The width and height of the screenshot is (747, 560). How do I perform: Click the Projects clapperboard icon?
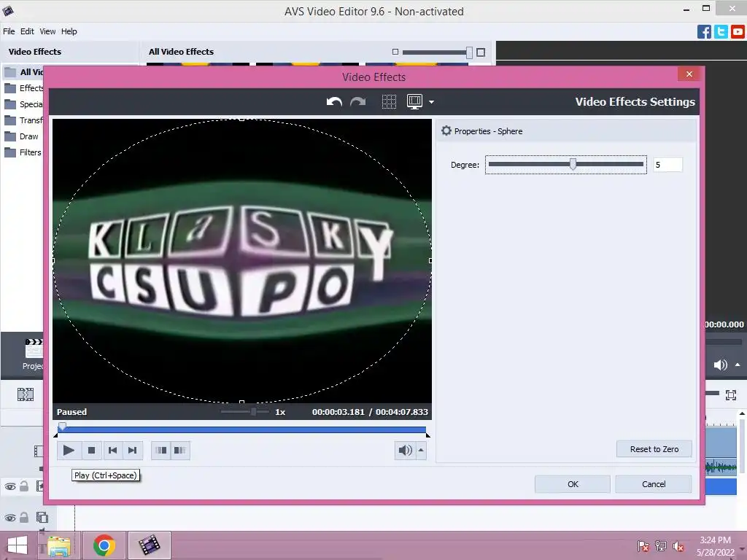click(34, 349)
